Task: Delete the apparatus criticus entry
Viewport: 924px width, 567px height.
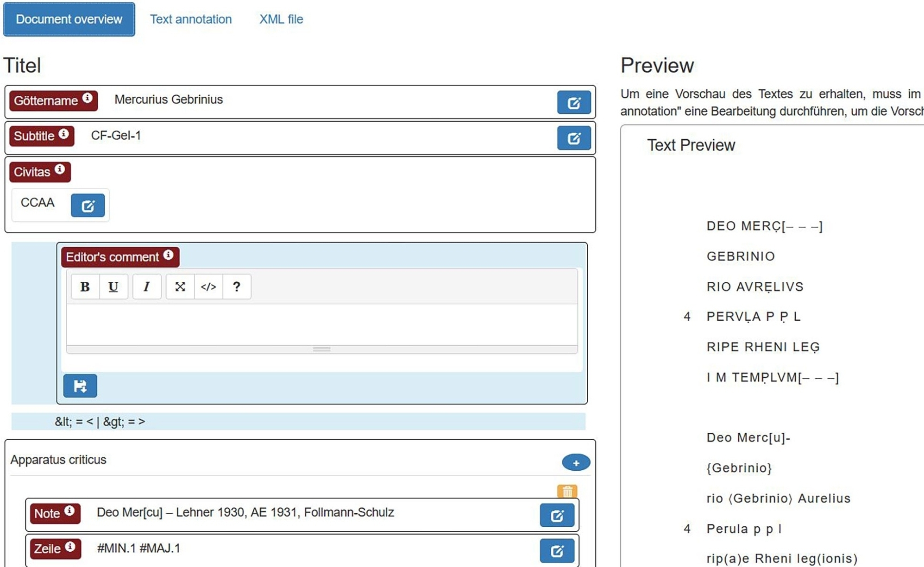Action: pos(567,491)
